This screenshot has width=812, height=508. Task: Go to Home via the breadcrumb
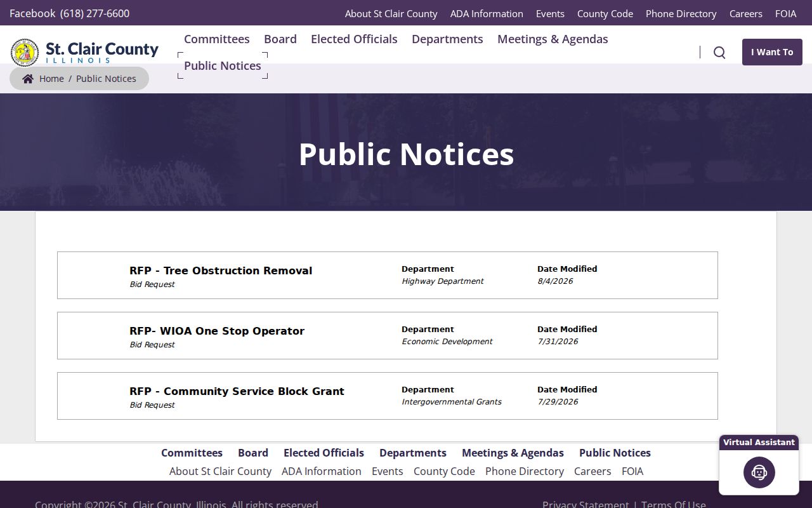tap(51, 79)
